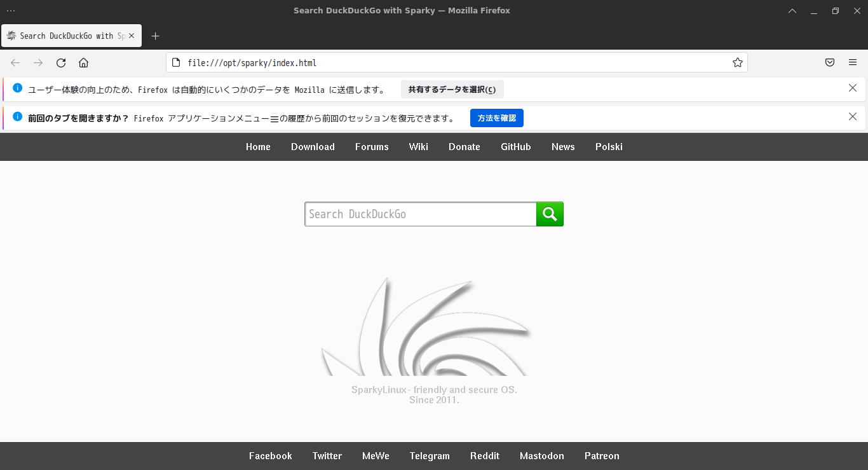Click the 共有するデータを選択 button
The height and width of the screenshot is (470, 868).
click(452, 90)
